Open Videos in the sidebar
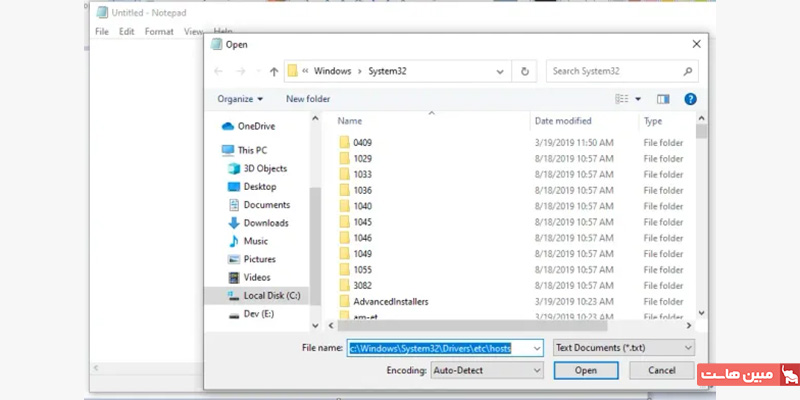 pos(249,278)
